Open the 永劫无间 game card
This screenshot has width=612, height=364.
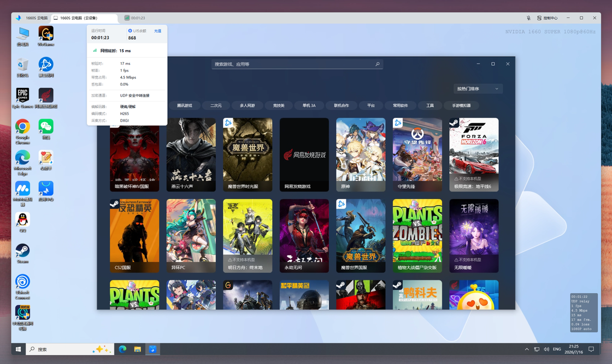[304, 236]
